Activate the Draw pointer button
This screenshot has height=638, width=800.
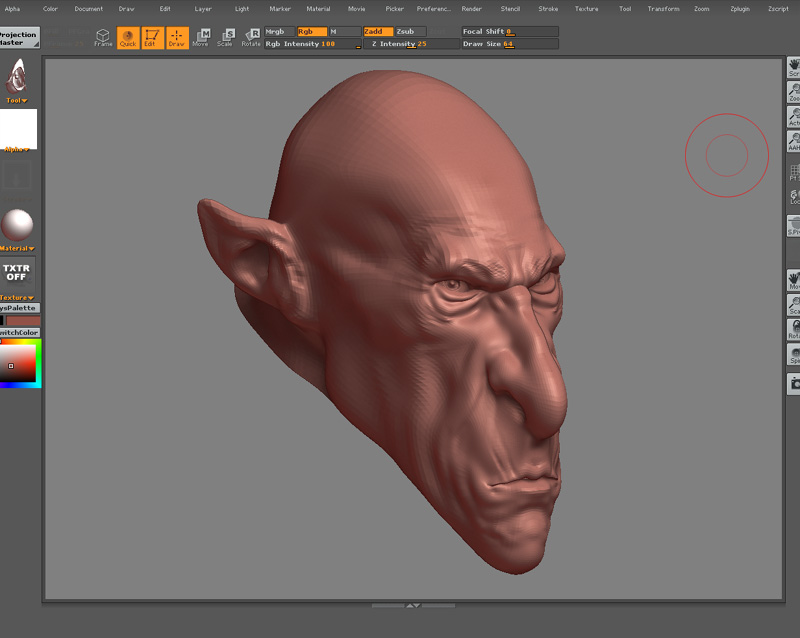177,38
